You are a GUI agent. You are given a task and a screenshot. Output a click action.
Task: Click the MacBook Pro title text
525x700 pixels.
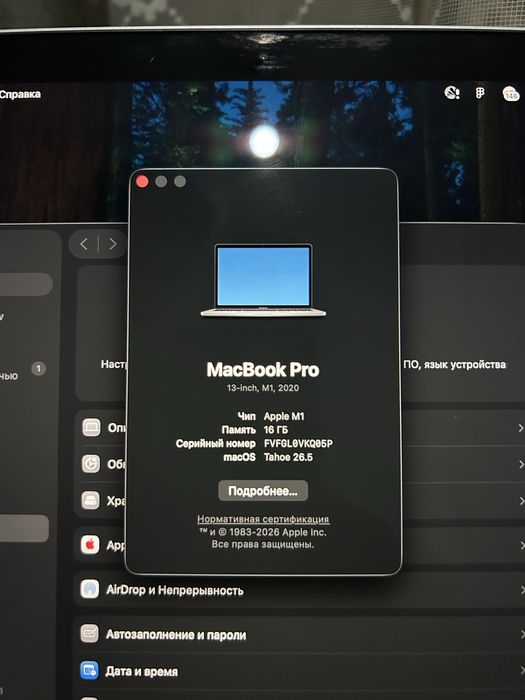(263, 370)
